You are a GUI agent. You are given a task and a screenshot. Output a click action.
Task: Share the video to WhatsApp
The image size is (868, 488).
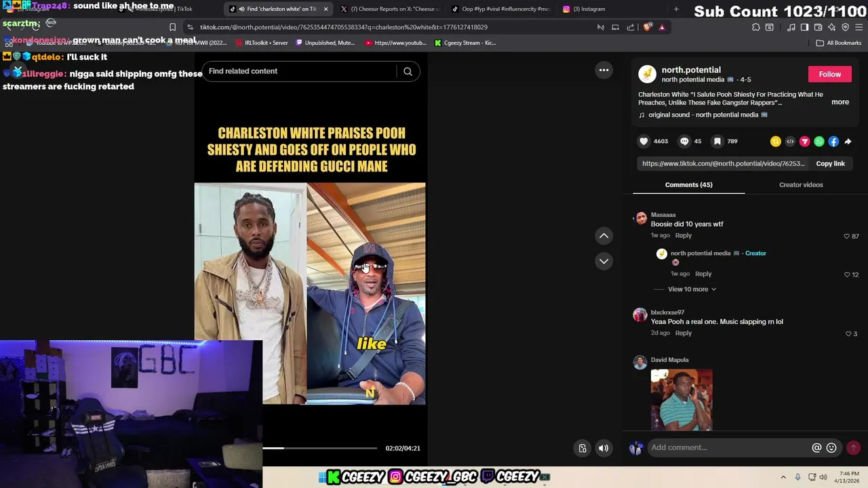pos(819,141)
